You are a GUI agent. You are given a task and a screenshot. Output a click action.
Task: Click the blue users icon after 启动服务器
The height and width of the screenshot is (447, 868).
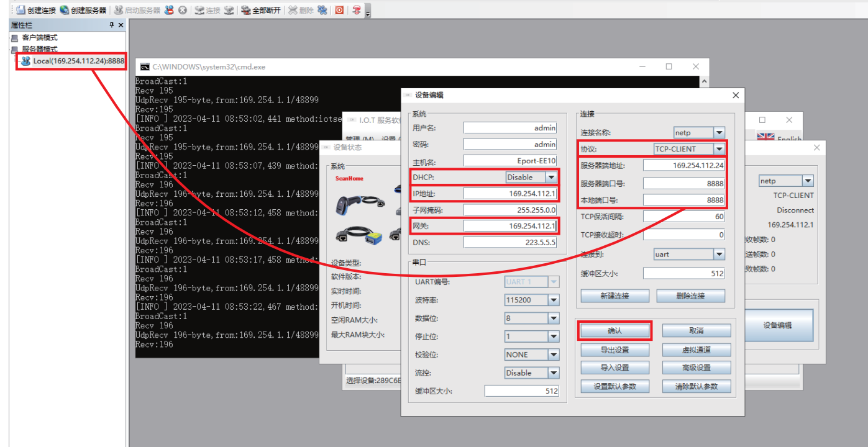coord(169,10)
